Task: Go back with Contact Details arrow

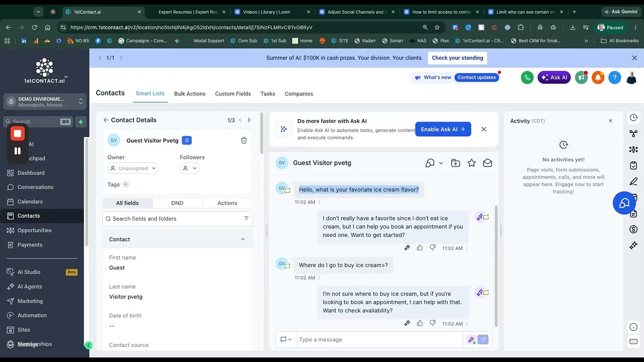Action: click(106, 120)
